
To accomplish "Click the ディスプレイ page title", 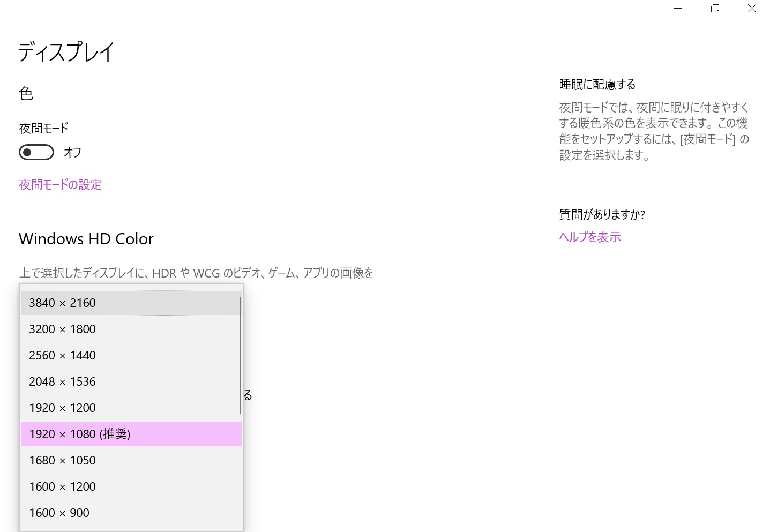I will (66, 53).
